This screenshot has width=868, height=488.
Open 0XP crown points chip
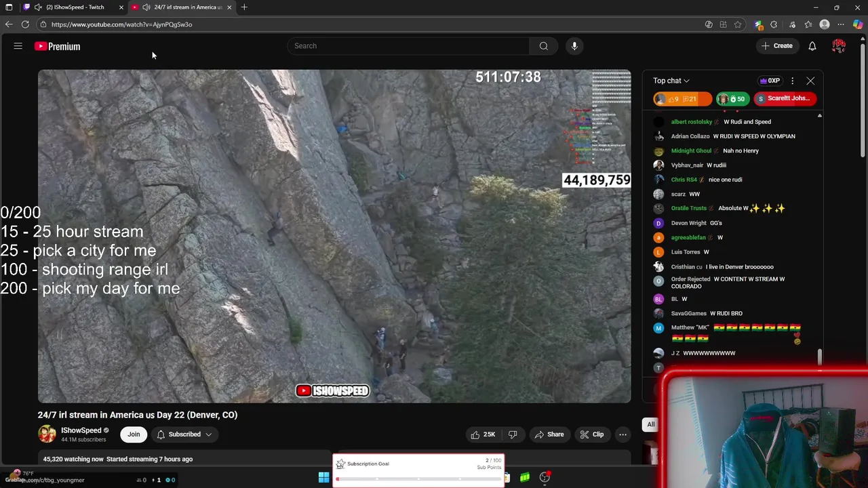pyautogui.click(x=770, y=81)
